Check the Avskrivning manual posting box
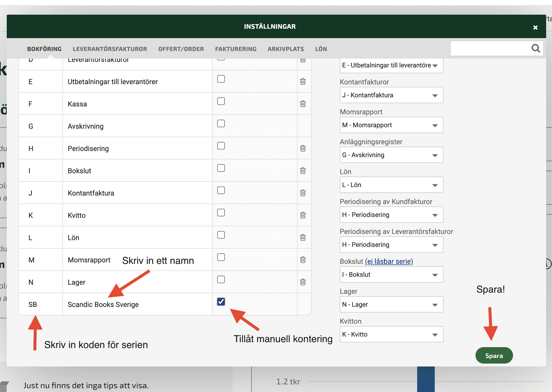The height and width of the screenshot is (392, 552). pyautogui.click(x=221, y=123)
